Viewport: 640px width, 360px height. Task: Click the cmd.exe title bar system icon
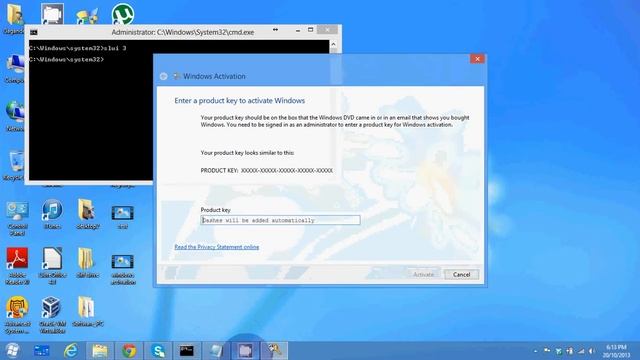tap(34, 32)
